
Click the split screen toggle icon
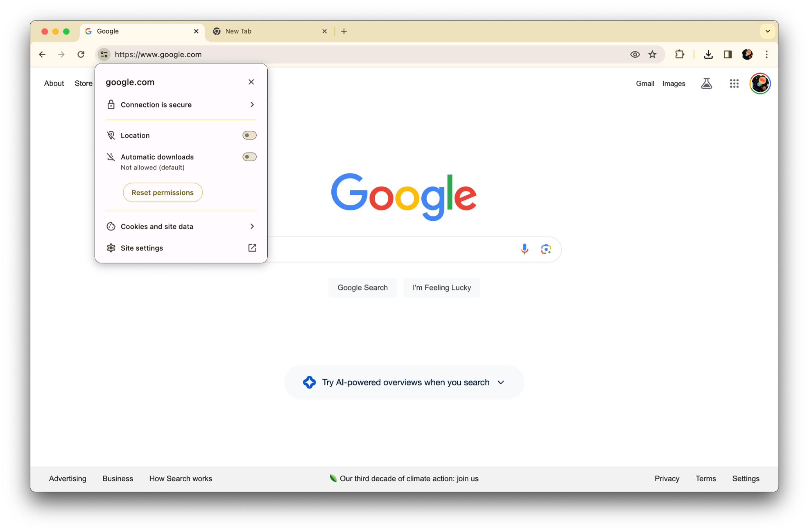pyautogui.click(x=728, y=54)
